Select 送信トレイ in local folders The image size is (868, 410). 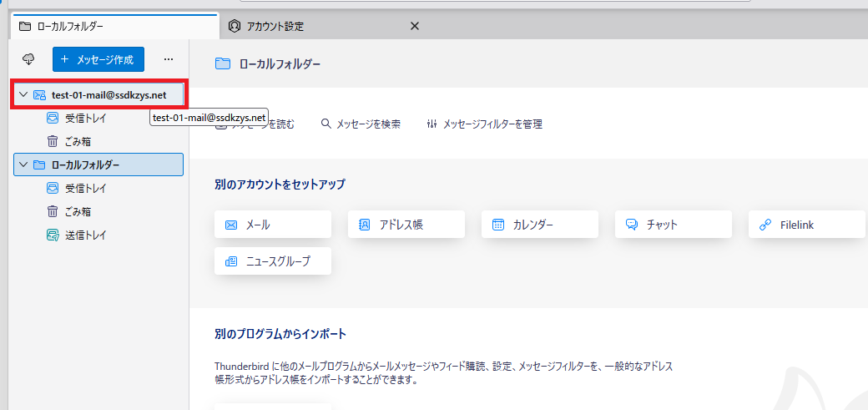85,235
